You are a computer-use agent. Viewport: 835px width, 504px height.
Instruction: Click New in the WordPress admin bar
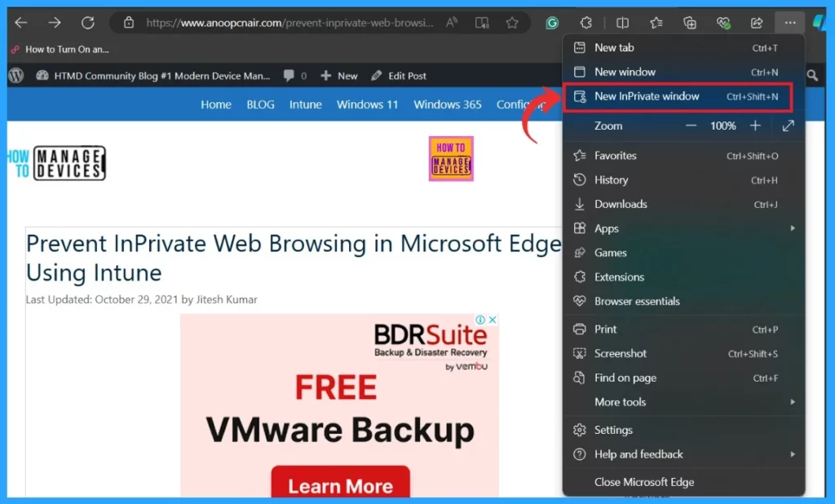coord(339,76)
